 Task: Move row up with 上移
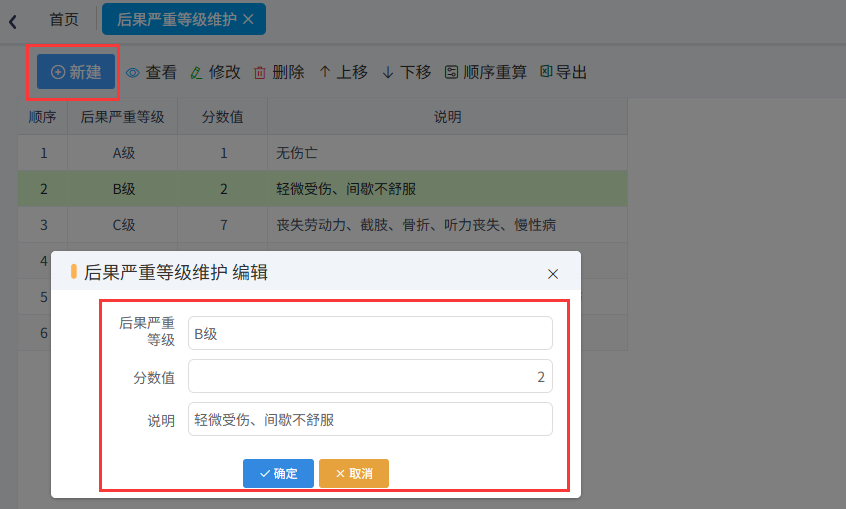343,72
